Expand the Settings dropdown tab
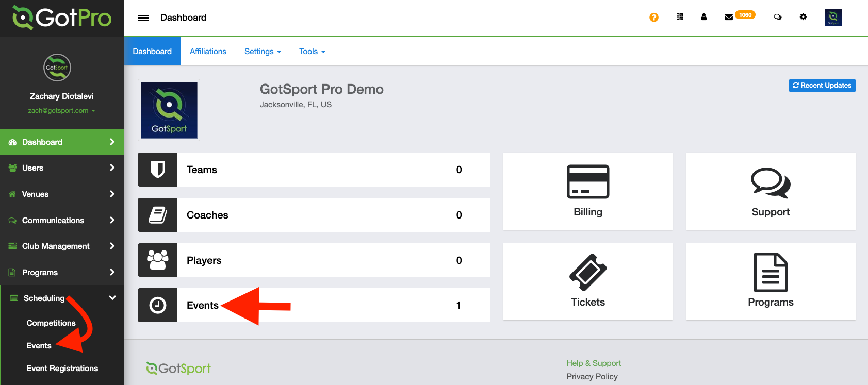The width and height of the screenshot is (868, 385). (x=263, y=52)
